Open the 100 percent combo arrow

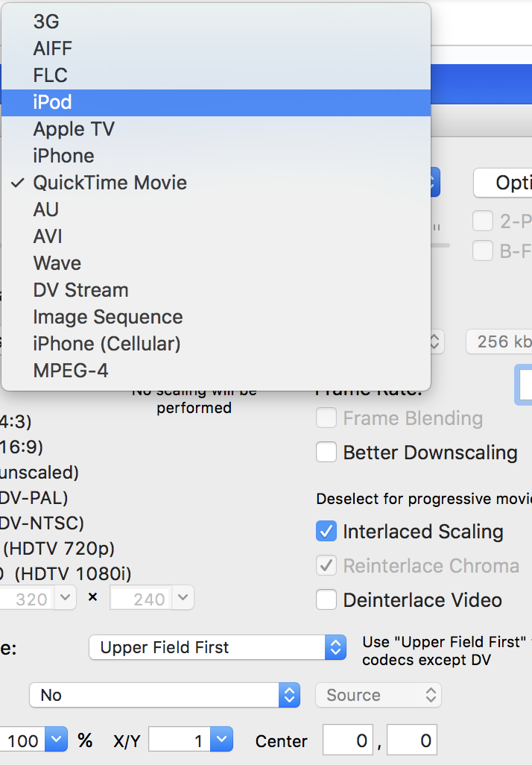click(x=56, y=739)
